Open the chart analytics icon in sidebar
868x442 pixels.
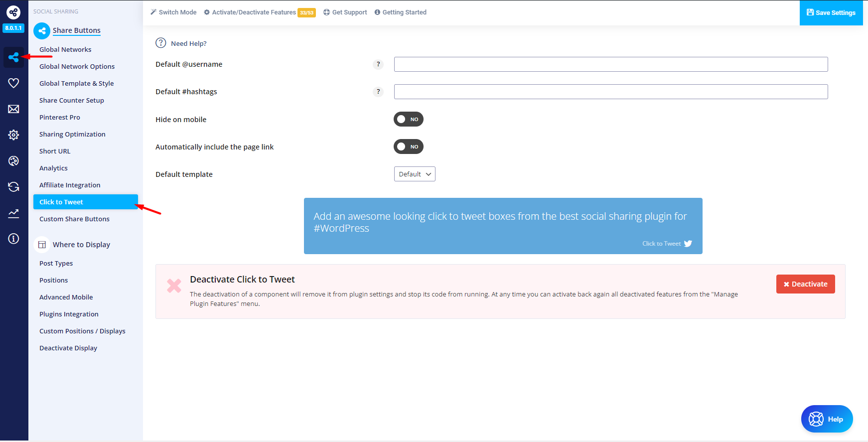coord(13,213)
